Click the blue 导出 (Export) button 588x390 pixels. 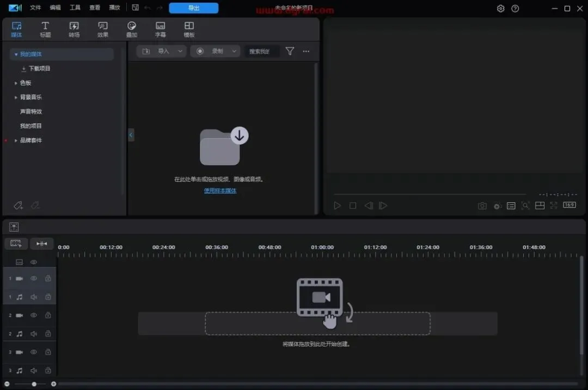(193, 8)
